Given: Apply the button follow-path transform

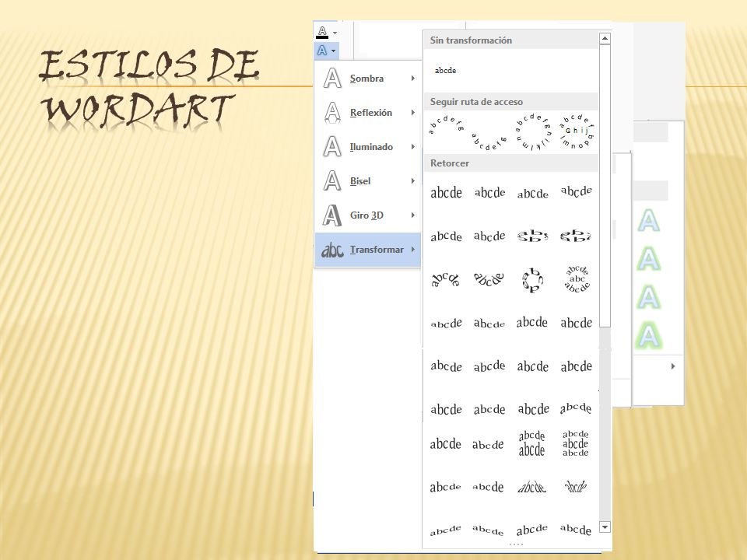Looking at the screenshot, I should (x=577, y=131).
